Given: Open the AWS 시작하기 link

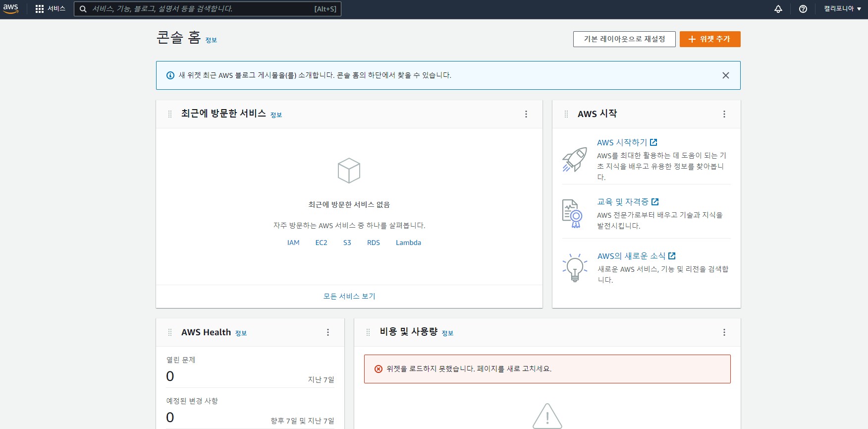Looking at the screenshot, I should click(x=622, y=142).
